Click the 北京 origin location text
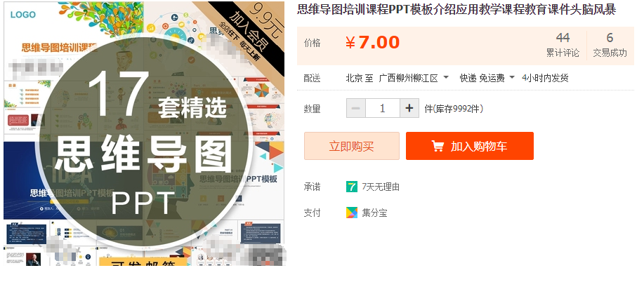 (x=354, y=78)
